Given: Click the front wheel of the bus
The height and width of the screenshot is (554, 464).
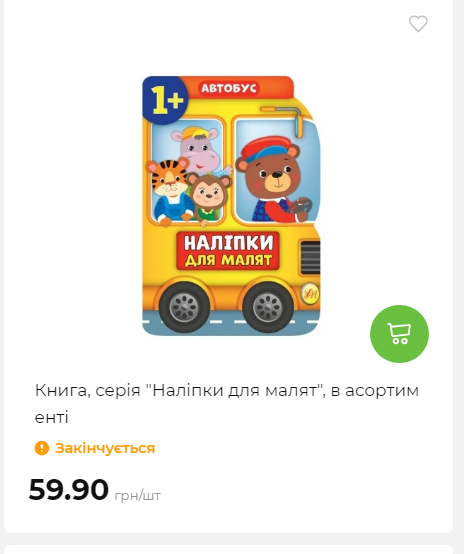Looking at the screenshot, I should [x=268, y=307].
